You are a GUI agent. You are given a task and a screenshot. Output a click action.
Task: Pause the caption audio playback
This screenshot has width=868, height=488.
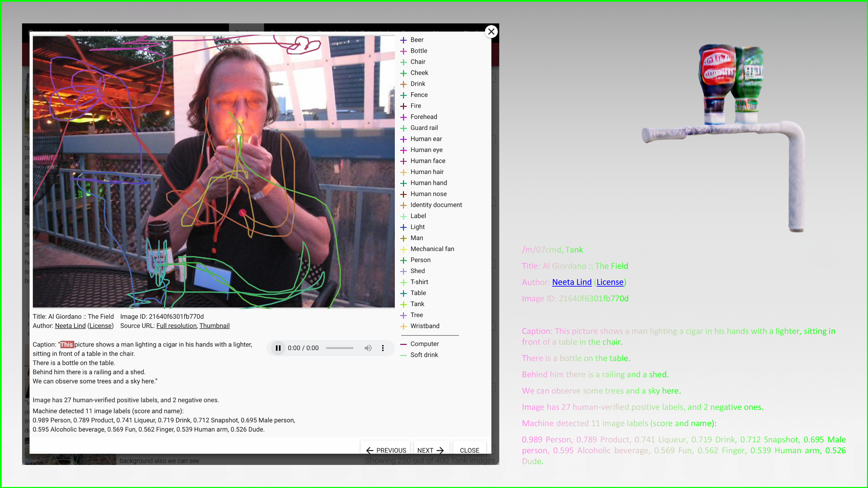(278, 348)
